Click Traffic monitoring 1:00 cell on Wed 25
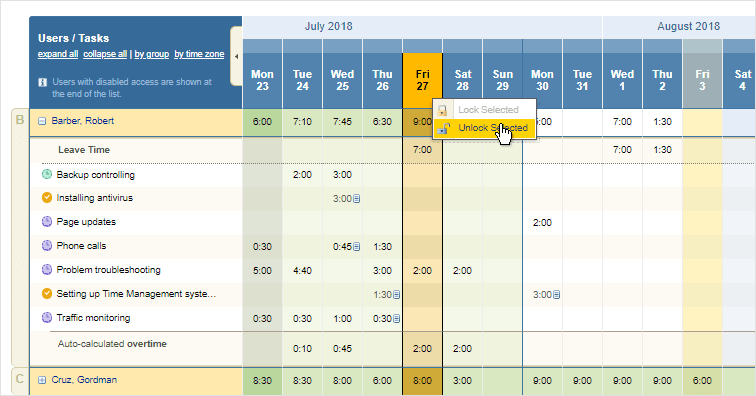Screen dimensions: 756x396 (x=342, y=319)
